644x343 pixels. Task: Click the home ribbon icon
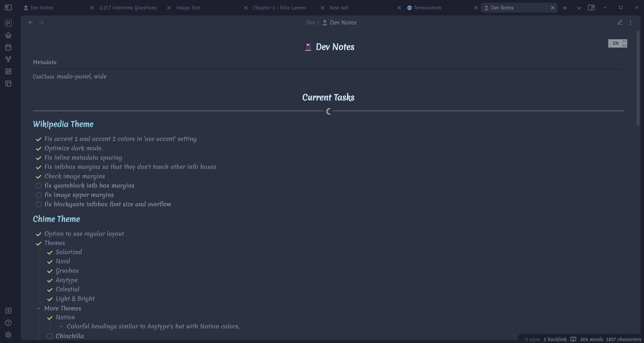(x=8, y=35)
